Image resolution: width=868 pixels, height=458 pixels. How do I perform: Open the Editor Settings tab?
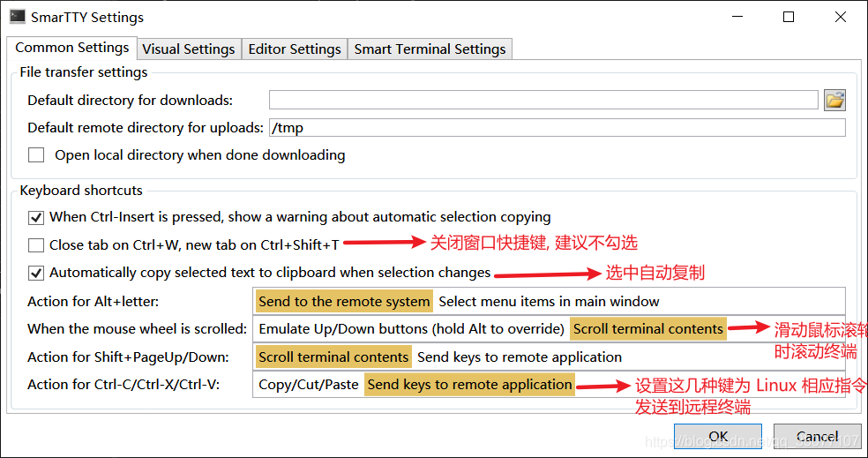(295, 49)
